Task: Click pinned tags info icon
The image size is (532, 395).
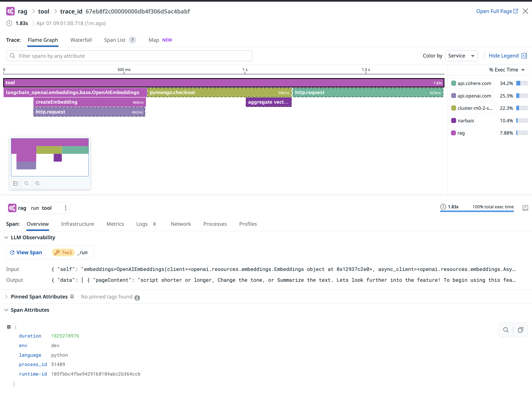Action: pos(137,298)
